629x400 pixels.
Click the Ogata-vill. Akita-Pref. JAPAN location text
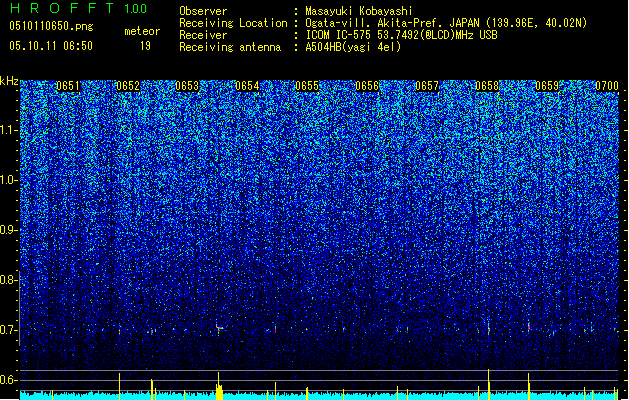click(x=446, y=23)
